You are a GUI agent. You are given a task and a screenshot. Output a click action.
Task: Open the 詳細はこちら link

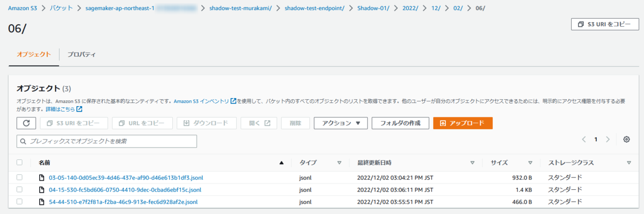pos(60,109)
